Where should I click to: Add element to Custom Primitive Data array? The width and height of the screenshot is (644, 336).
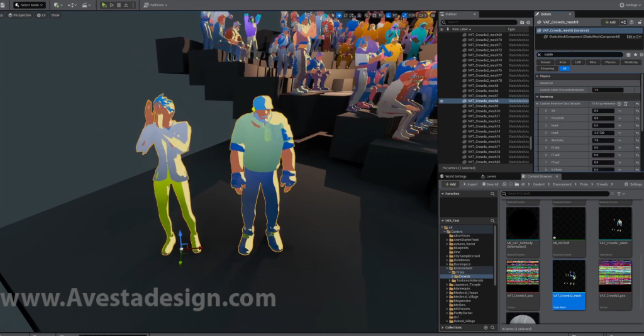619,104
